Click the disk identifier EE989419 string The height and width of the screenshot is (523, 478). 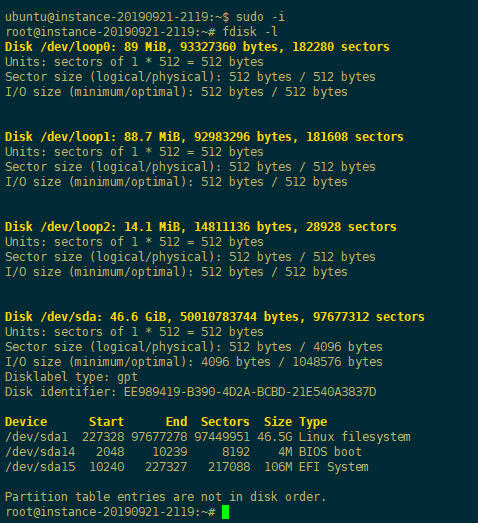[x=250, y=392]
